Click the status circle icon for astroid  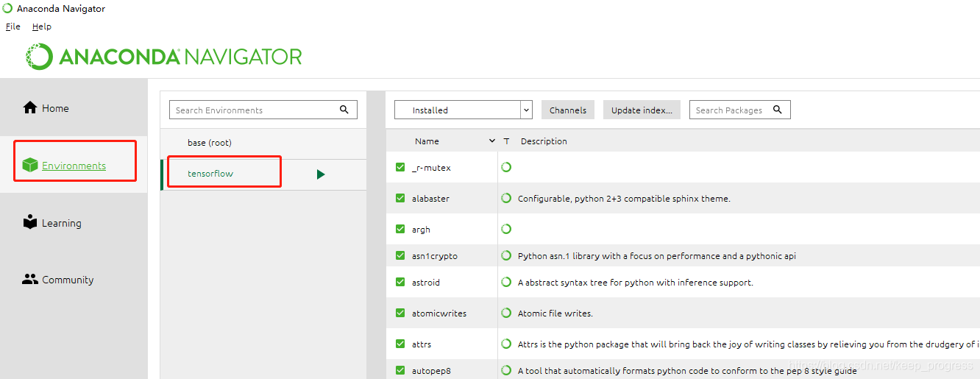click(x=506, y=282)
